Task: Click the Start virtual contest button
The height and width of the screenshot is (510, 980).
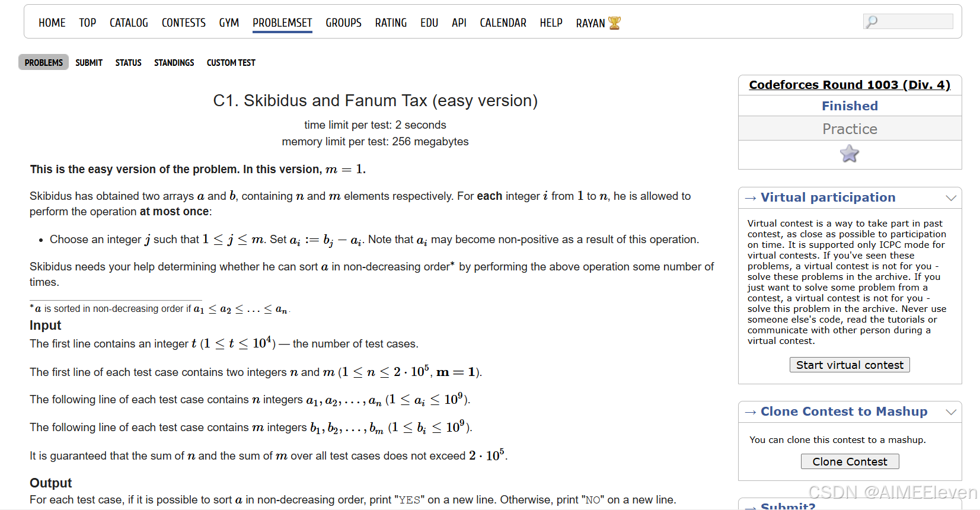Action: click(850, 365)
